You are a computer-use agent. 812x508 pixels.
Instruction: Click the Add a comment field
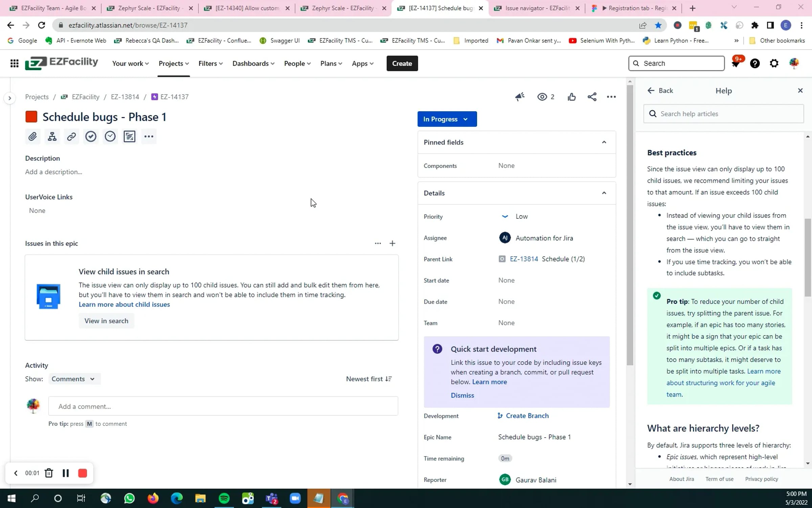[223, 406]
